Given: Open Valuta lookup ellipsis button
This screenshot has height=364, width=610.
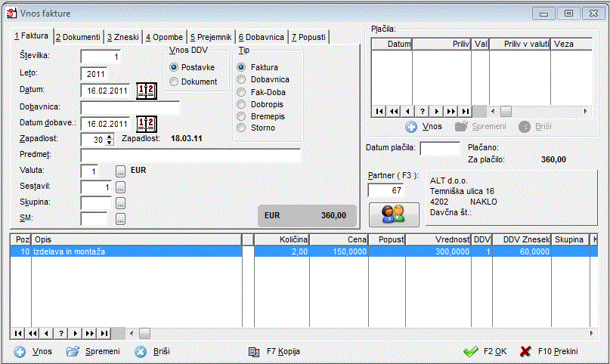Looking at the screenshot, I should [x=120, y=171].
